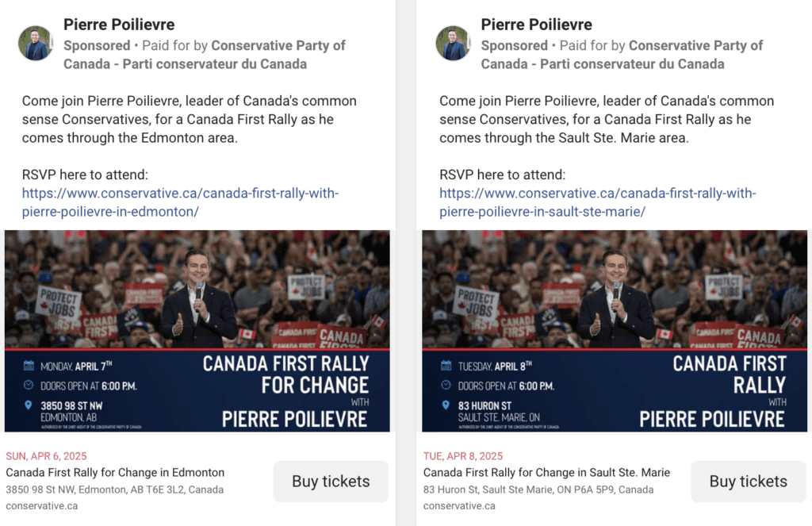The width and height of the screenshot is (812, 526).
Task: Buy tickets for the Sault Ste. Marie rally
Action: pos(748,482)
